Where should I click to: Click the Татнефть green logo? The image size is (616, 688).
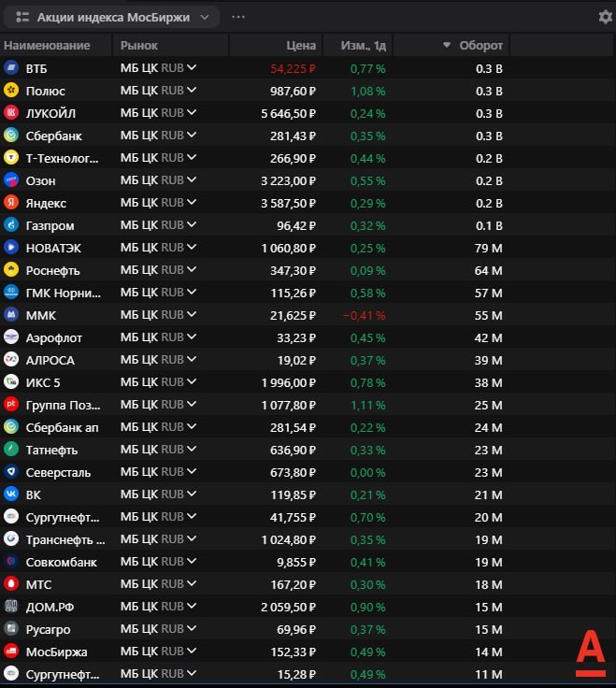pos(11,449)
